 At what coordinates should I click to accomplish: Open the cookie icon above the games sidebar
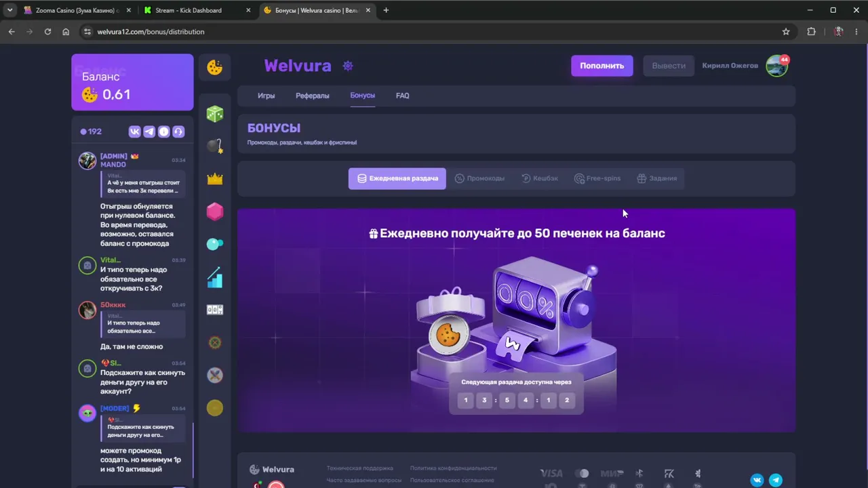tap(215, 66)
